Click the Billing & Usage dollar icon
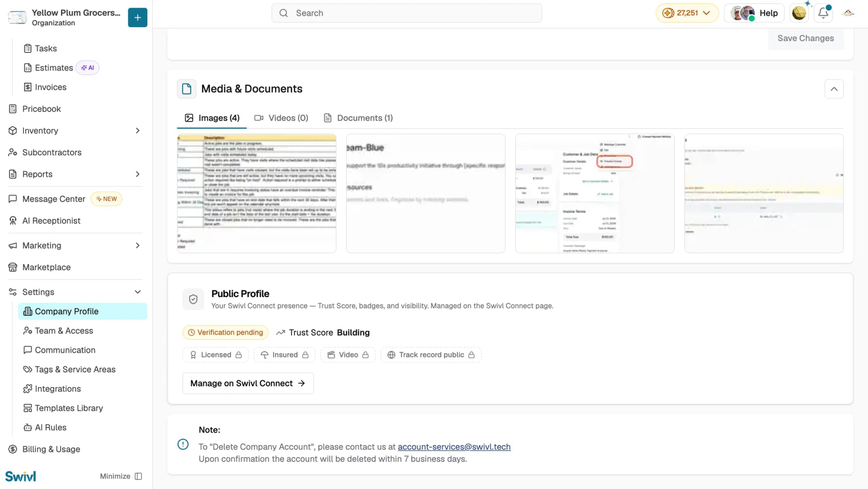Screen dimensions: 868x489 click(x=13, y=449)
